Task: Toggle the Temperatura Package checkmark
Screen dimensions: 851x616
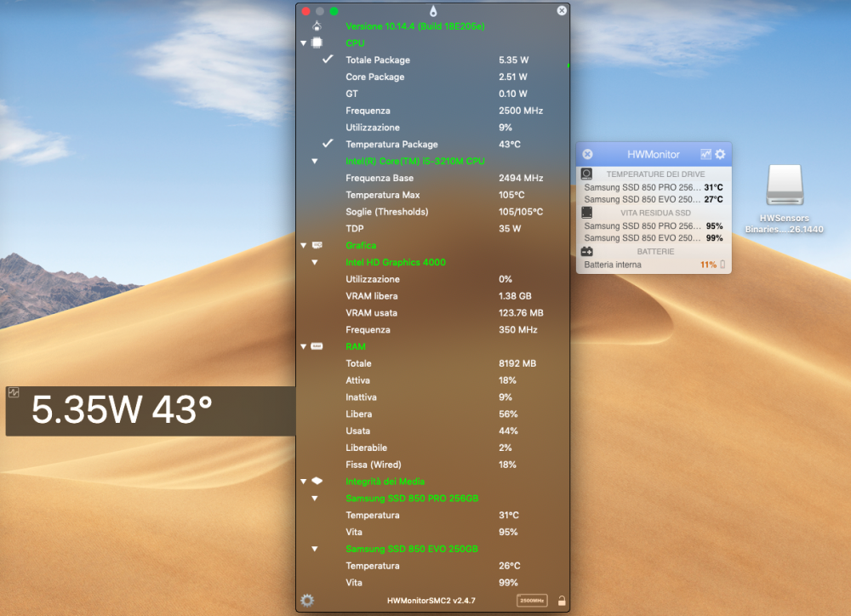Action: click(x=328, y=143)
